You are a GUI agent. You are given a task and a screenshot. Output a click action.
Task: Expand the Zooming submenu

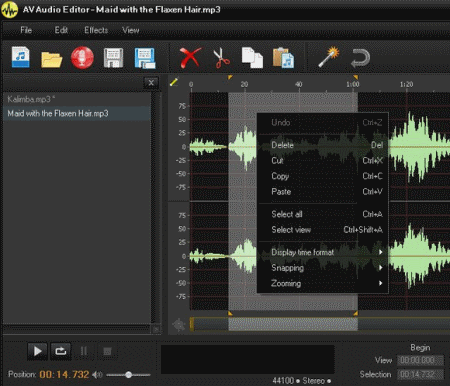pos(322,283)
